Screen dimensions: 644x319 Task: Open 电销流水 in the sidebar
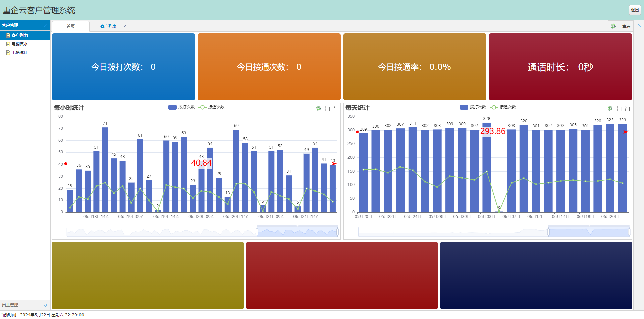coord(25,44)
